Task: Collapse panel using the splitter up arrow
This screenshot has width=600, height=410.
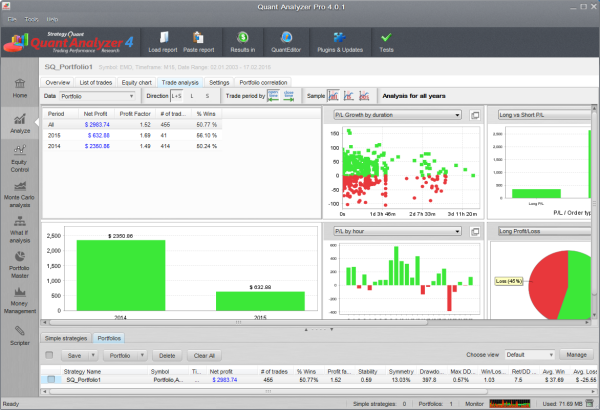Action: pyautogui.click(x=306, y=330)
